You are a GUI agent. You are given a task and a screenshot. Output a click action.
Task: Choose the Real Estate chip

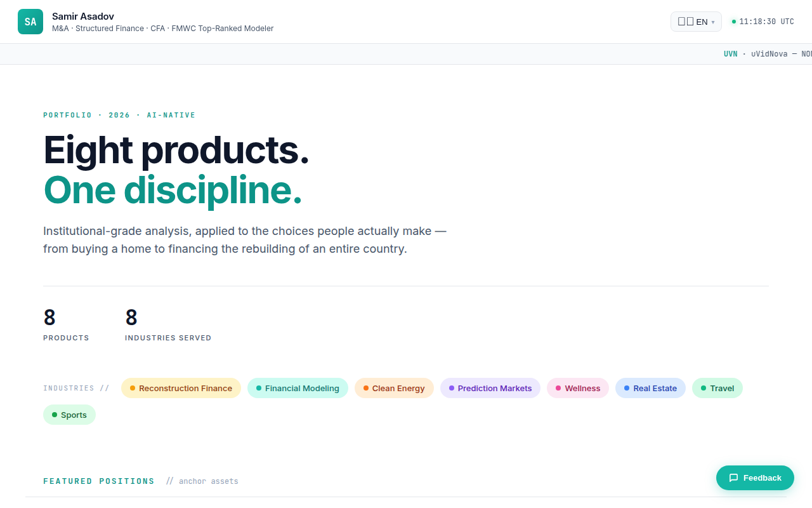(x=650, y=388)
